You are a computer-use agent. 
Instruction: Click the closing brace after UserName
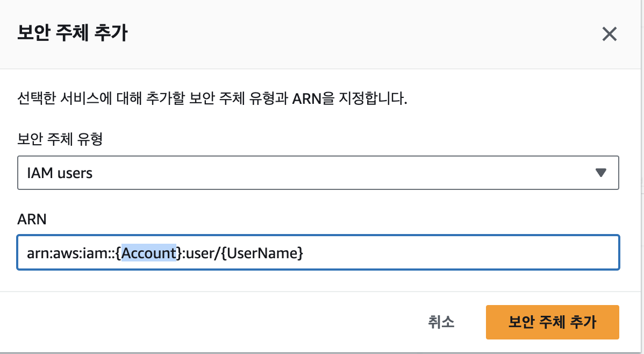click(x=300, y=252)
